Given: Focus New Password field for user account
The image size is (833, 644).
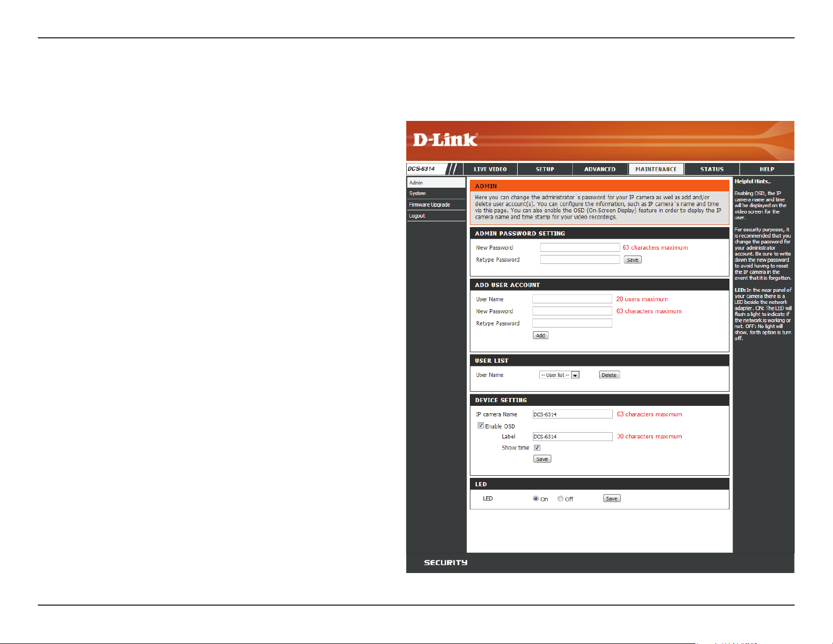Looking at the screenshot, I should (572, 311).
